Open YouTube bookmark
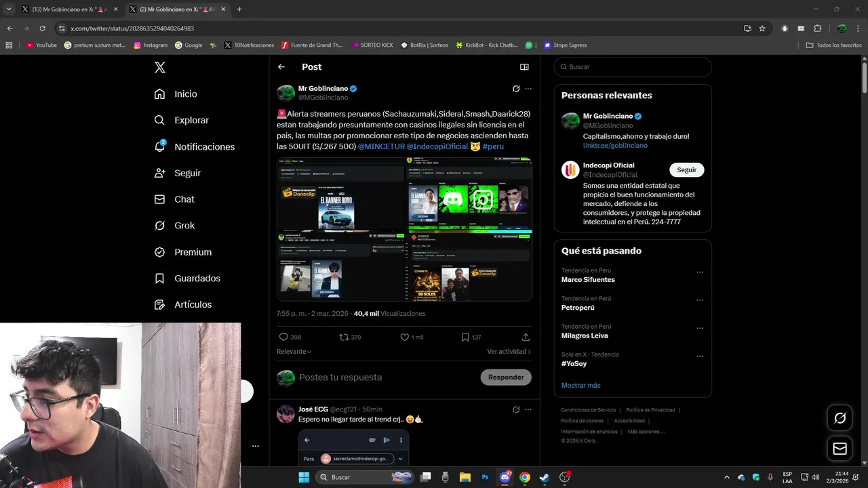The height and width of the screenshot is (488, 868). [41, 45]
